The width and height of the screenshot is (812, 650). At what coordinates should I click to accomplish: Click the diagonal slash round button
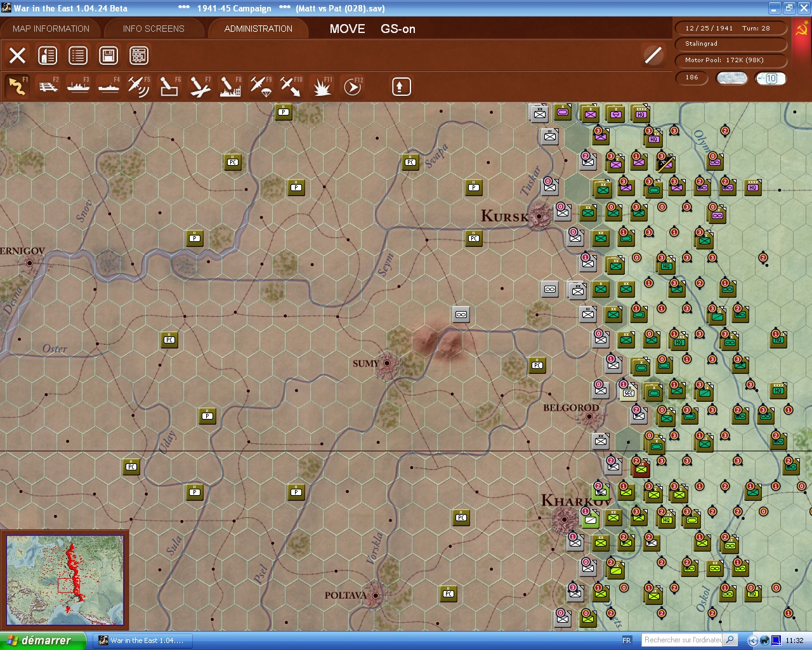click(653, 55)
